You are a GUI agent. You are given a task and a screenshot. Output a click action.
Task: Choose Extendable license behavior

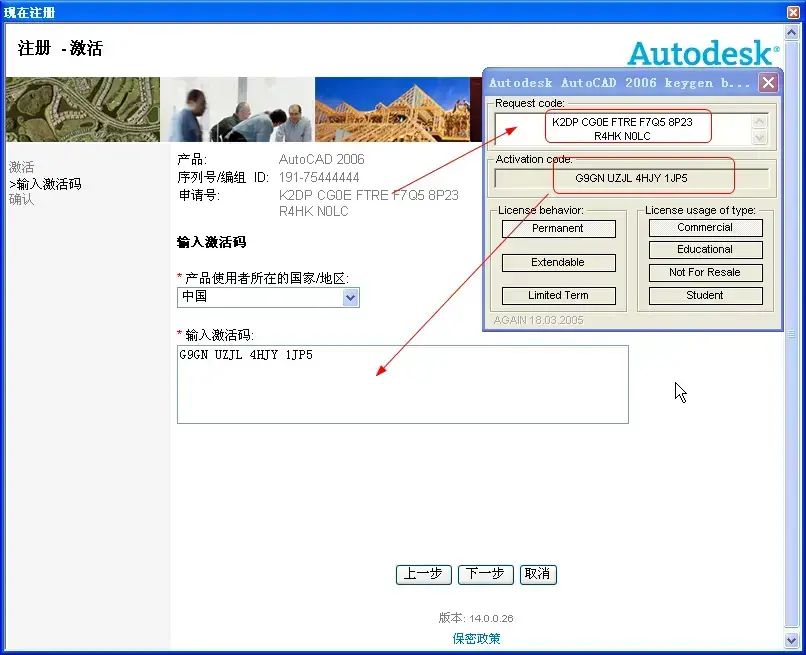tap(558, 263)
